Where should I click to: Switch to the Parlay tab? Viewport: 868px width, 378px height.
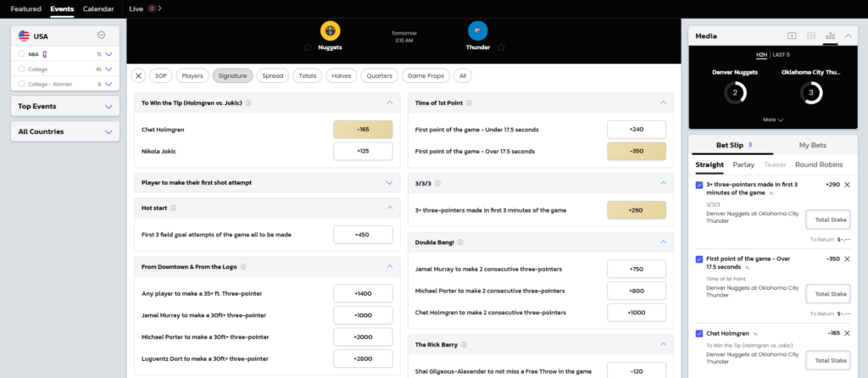[x=743, y=164]
